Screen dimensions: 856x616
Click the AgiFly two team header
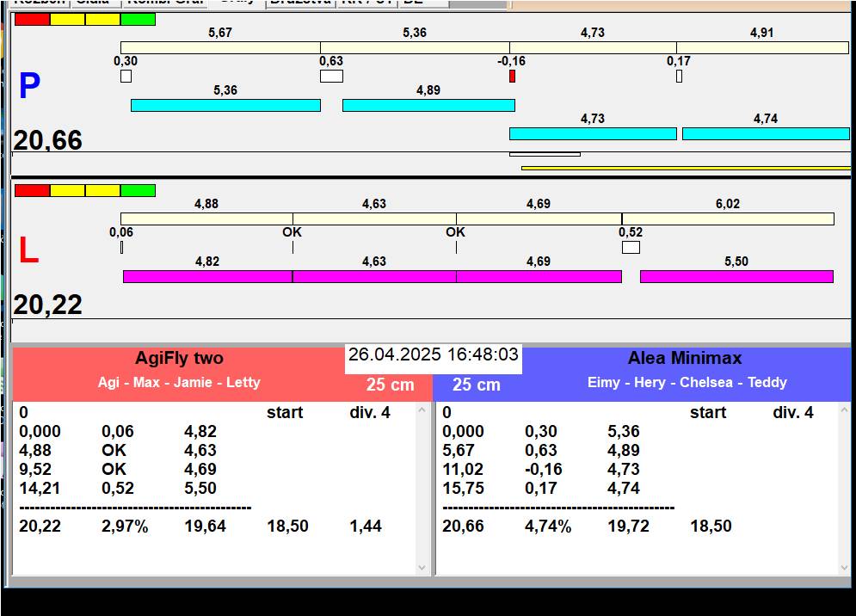[x=179, y=359]
